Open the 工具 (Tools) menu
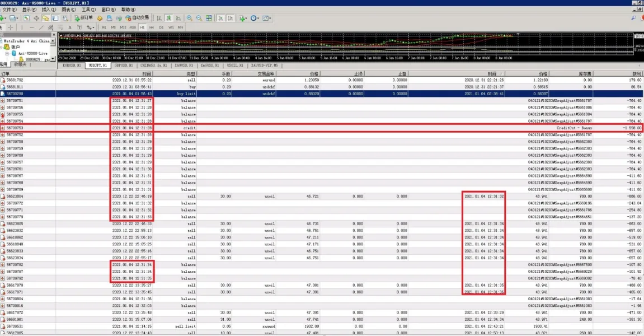The image size is (644, 336). tap(88, 10)
